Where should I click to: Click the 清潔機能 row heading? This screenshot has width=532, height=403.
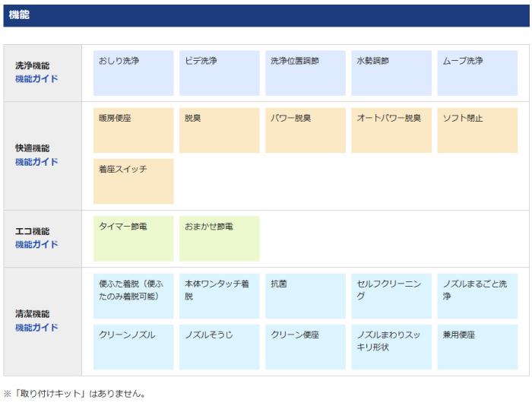click(32, 314)
